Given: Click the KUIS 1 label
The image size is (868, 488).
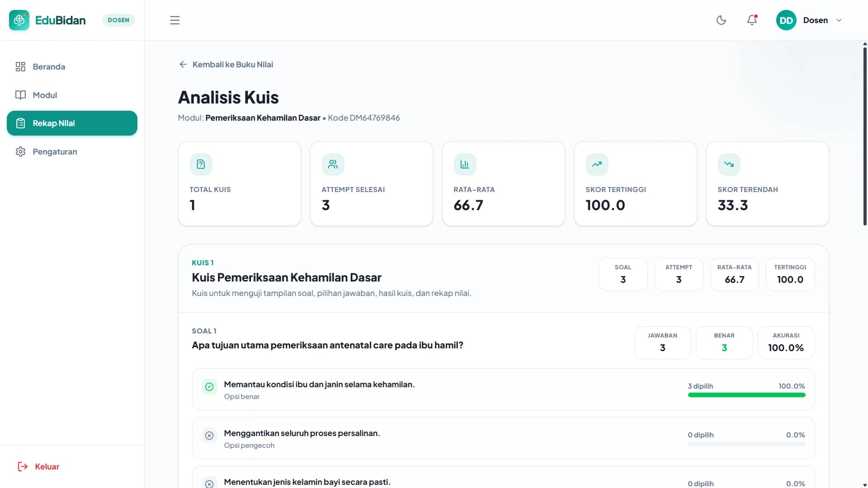Looking at the screenshot, I should 203,263.
